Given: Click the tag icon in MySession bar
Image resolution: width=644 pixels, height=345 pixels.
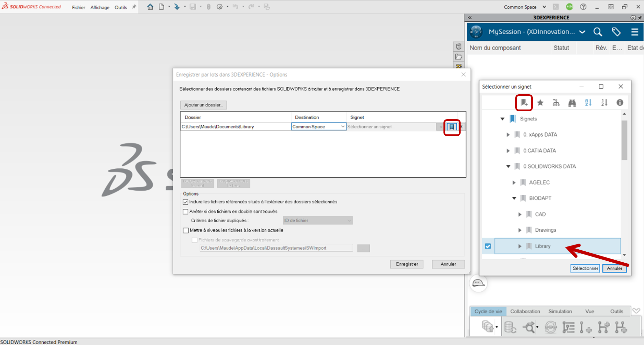Looking at the screenshot, I should [x=616, y=32].
